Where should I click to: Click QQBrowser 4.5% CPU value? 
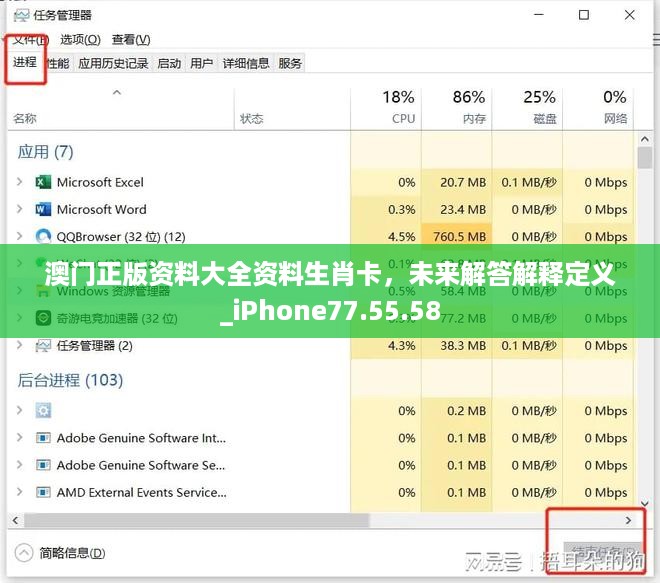[x=402, y=237]
